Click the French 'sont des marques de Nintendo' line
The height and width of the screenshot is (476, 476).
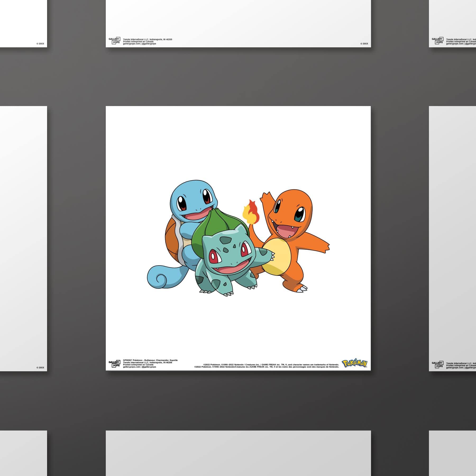(267, 367)
